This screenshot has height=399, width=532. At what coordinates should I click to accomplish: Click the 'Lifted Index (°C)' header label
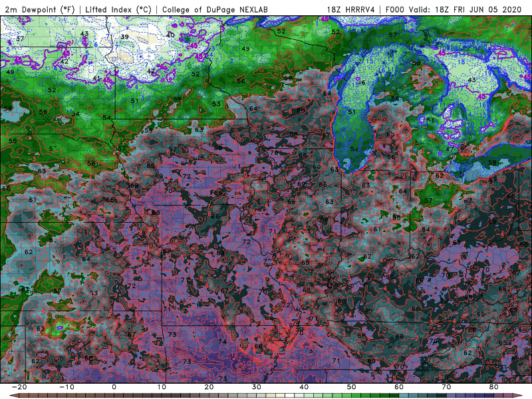118,9
